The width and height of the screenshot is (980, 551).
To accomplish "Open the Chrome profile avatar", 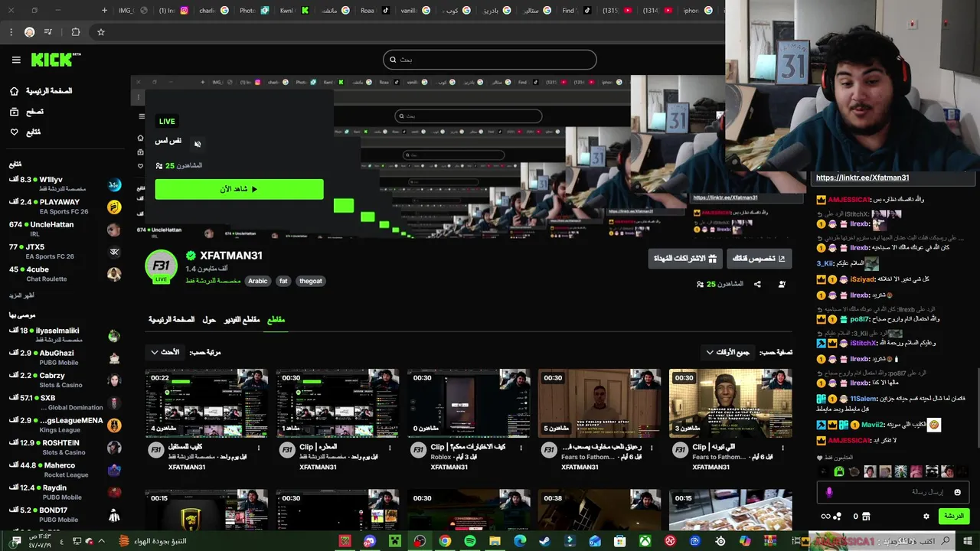I will (x=29, y=32).
